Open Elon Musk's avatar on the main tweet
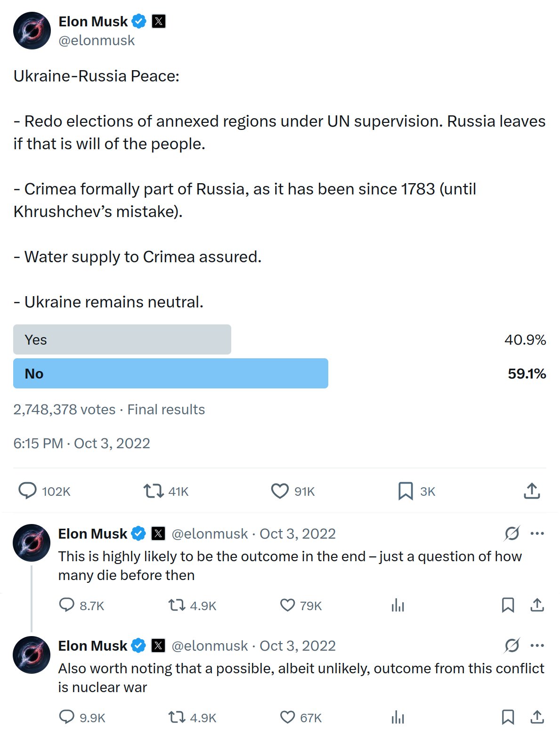The width and height of the screenshot is (560, 734). (x=32, y=31)
